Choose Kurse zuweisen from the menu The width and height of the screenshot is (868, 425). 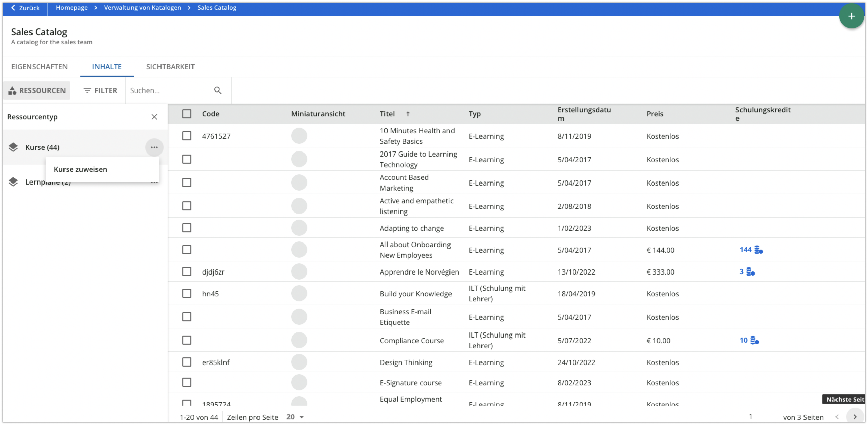point(102,169)
